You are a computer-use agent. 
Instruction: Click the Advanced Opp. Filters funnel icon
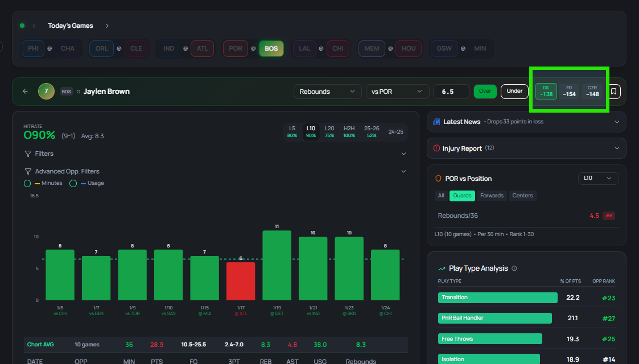coord(28,171)
